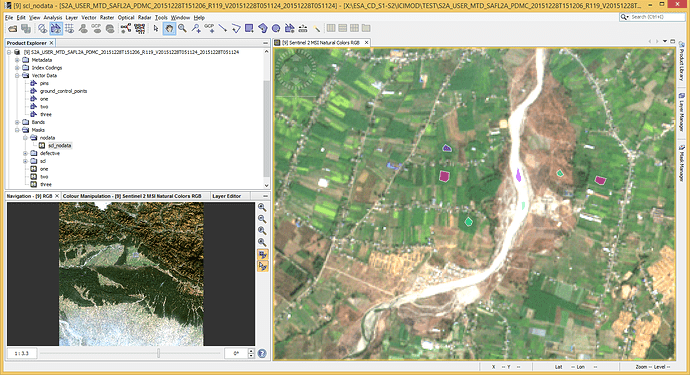
Task: Switch to Colour Manipulation tab
Action: 132,196
